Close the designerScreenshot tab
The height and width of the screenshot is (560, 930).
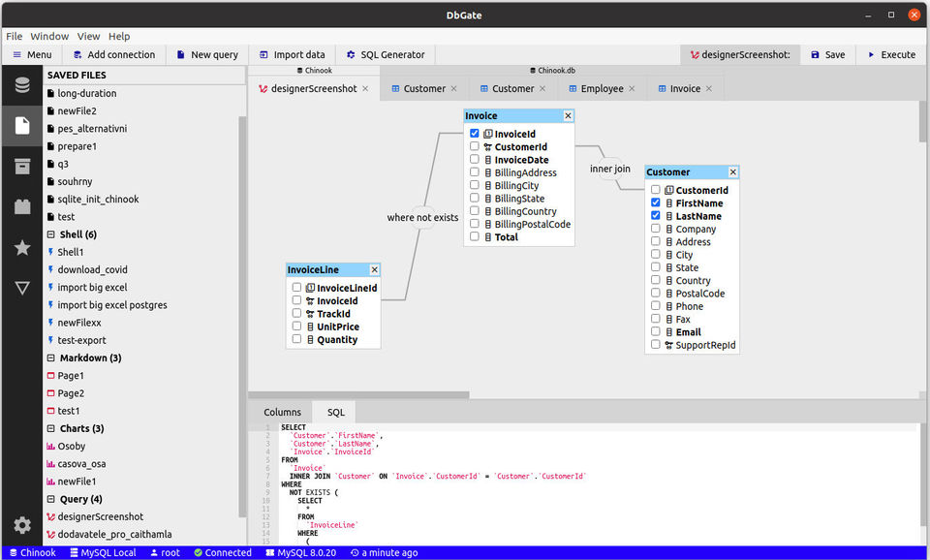click(366, 89)
